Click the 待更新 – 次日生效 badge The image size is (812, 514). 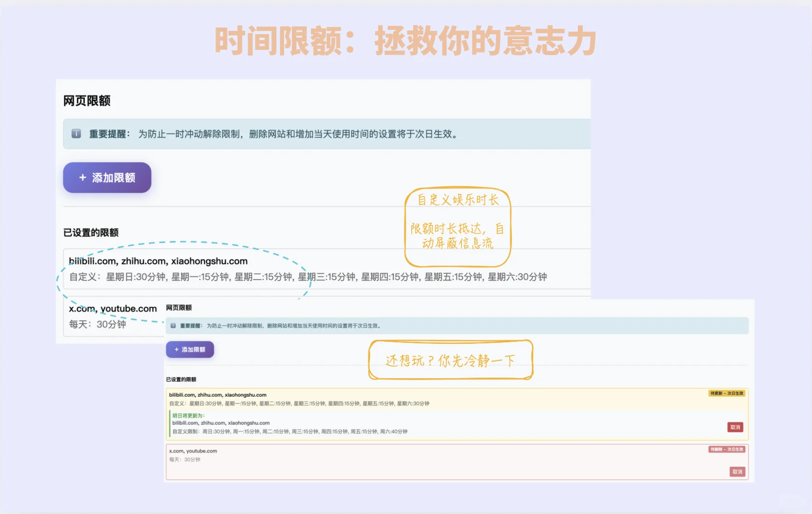(x=727, y=393)
